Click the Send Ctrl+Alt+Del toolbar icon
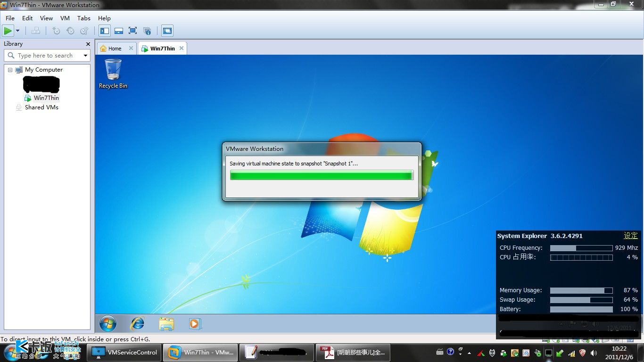Image resolution: width=644 pixels, height=362 pixels. click(x=36, y=31)
